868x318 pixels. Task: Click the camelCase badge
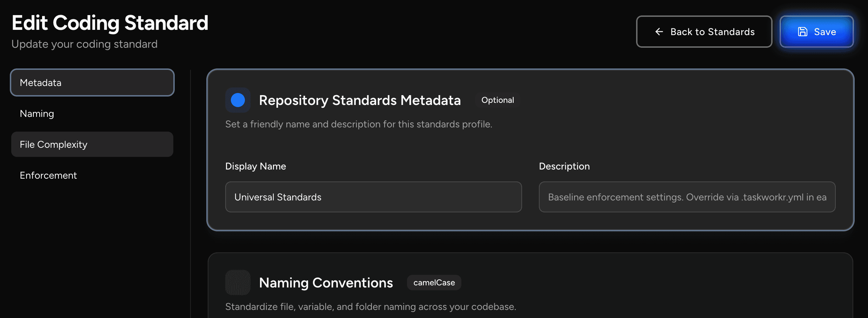click(434, 283)
